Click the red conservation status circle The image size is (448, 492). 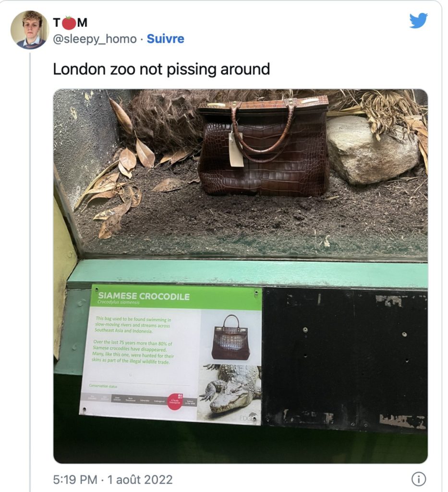point(175,402)
